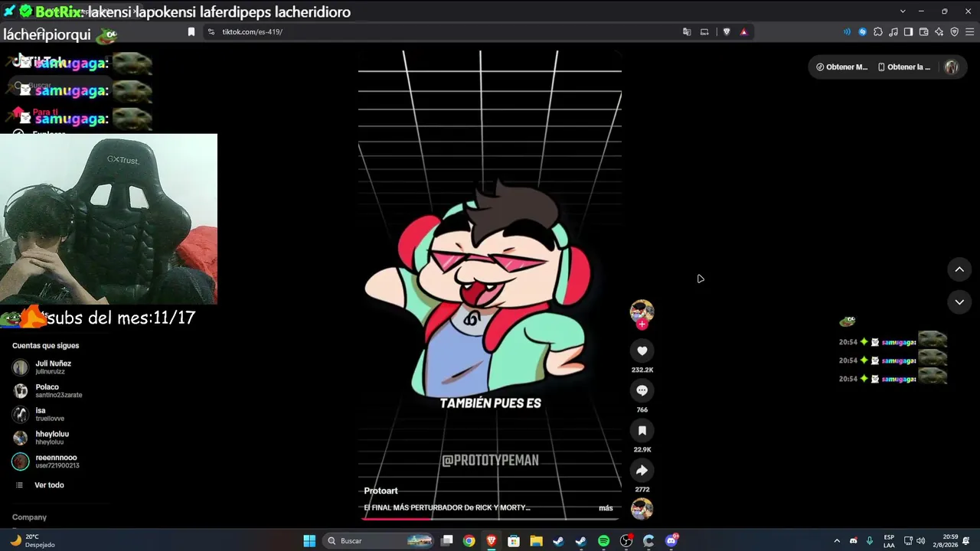Click the Obtener M... button
Screen dimensions: 980x551
841,67
